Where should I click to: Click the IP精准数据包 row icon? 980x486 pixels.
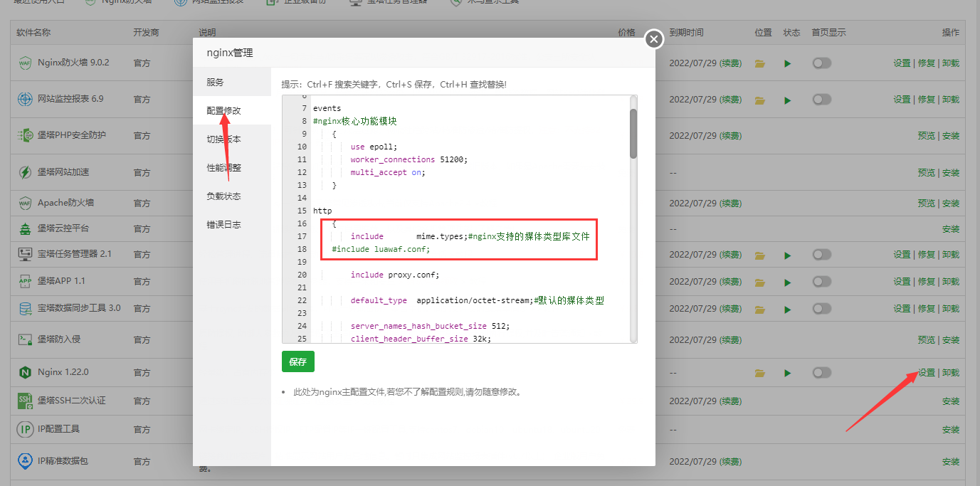click(25, 461)
